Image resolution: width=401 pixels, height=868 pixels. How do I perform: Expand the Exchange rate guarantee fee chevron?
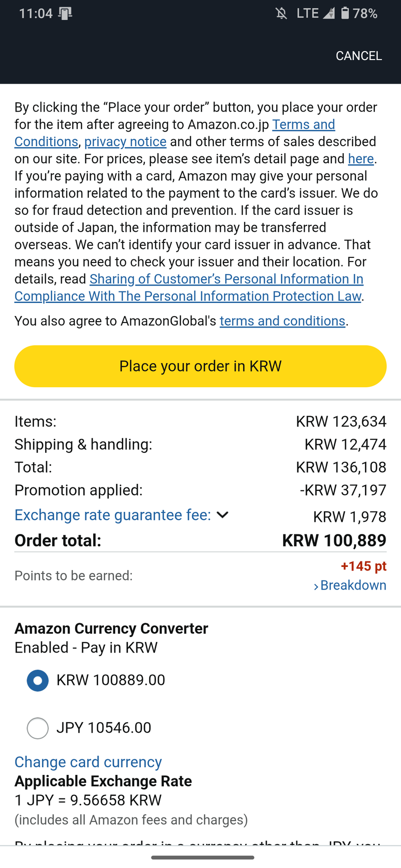click(223, 515)
